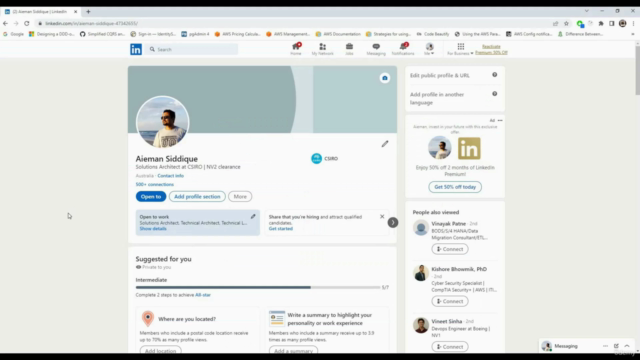Edit the cover photo with camera icon
This screenshot has width=640, height=360.
[x=384, y=78]
